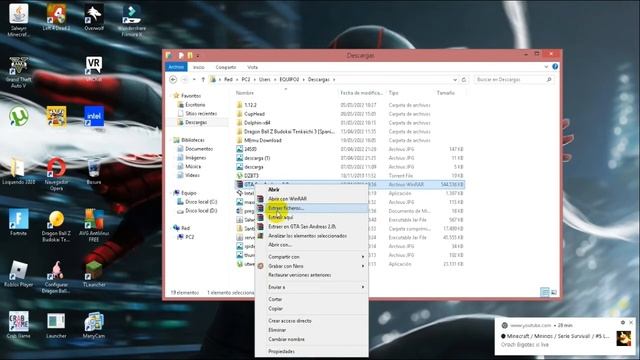Choose Copiar from context menu
This screenshot has width=640, height=360.
click(311, 309)
